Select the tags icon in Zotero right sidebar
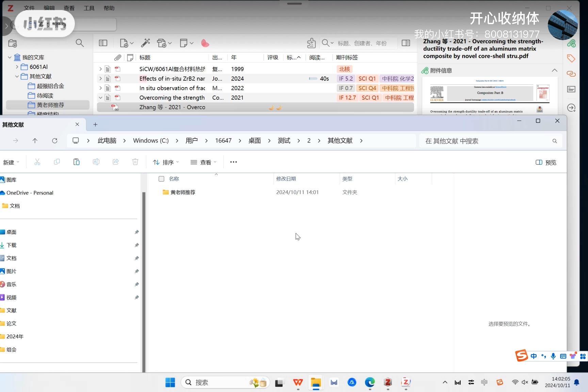 571,58
